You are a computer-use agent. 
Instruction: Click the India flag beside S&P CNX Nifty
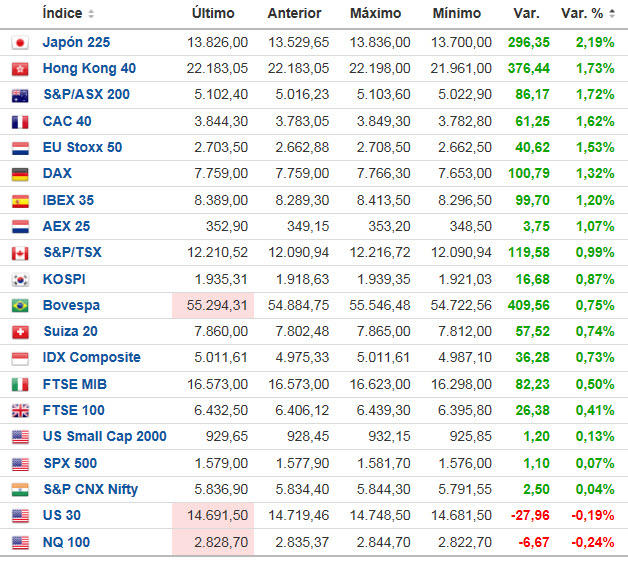coord(19,490)
